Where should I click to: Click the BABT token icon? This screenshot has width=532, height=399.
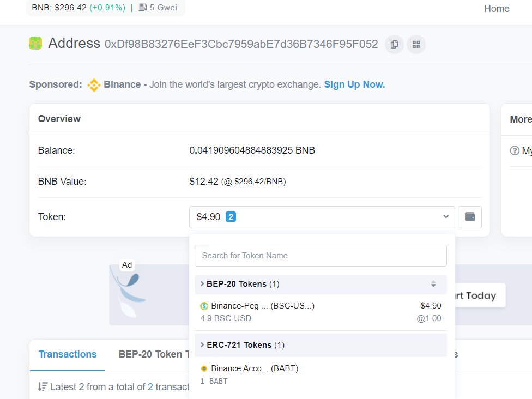tap(204, 368)
